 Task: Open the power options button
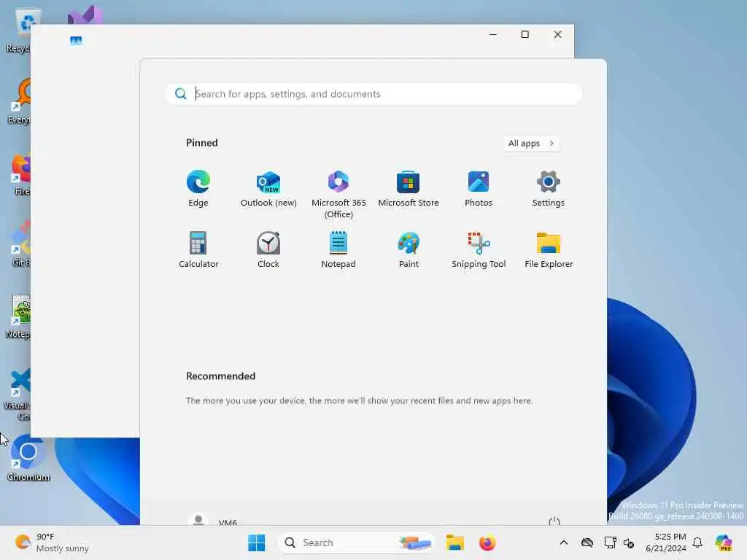tap(554, 521)
